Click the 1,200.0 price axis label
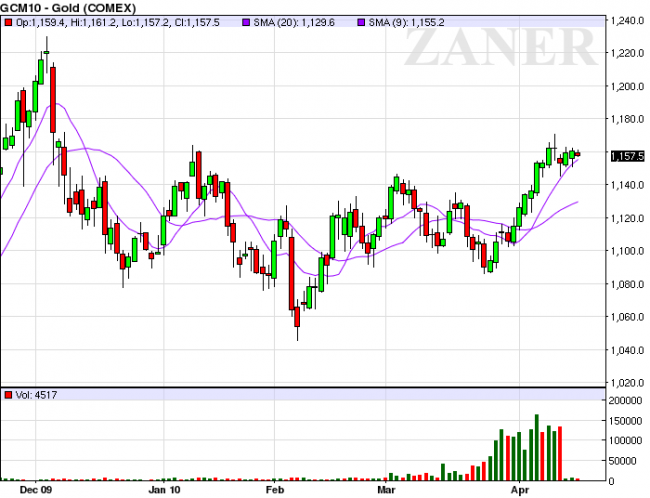 coord(627,86)
